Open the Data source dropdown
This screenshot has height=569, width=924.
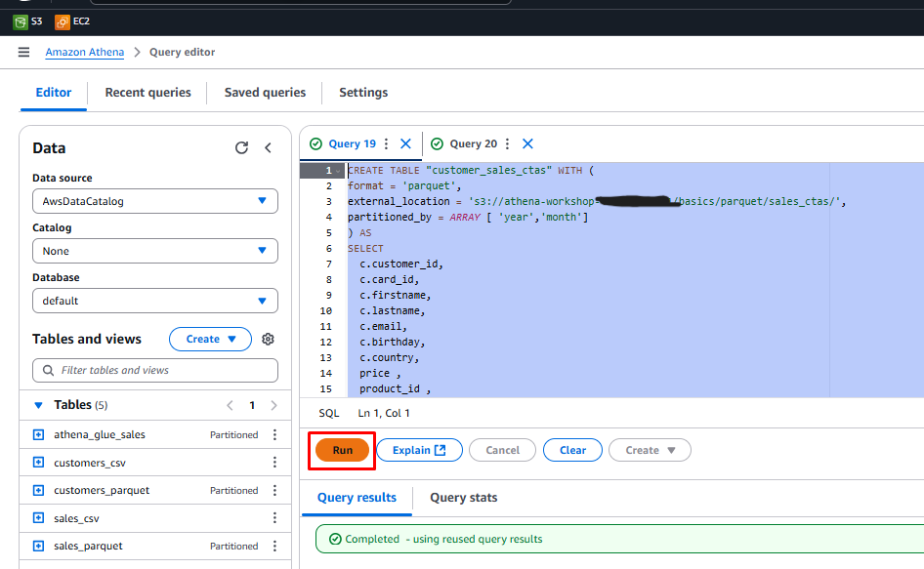coord(155,201)
